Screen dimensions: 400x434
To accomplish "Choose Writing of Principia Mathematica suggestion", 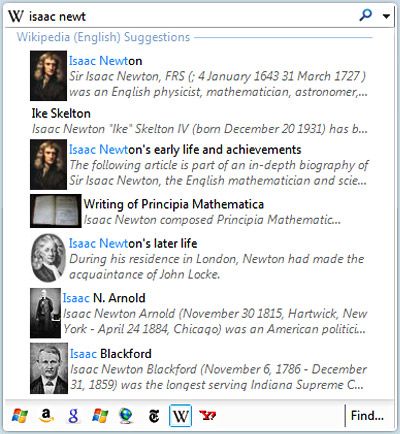I will 199,211.
